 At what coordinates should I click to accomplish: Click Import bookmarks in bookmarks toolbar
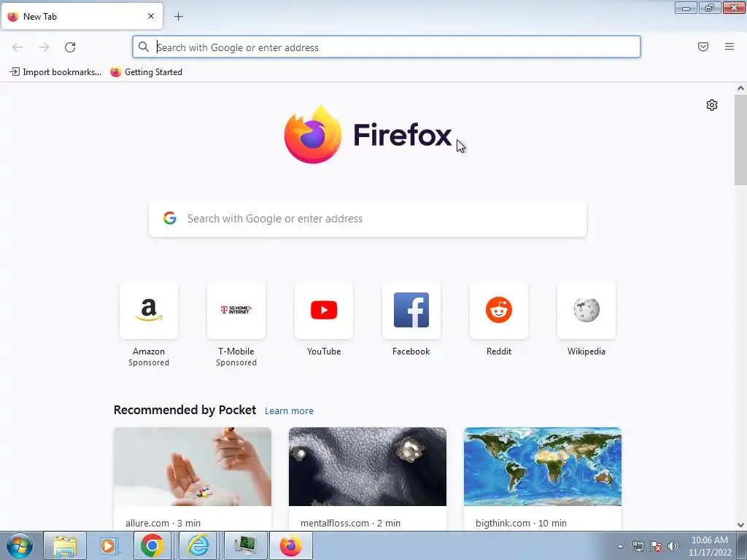(55, 72)
